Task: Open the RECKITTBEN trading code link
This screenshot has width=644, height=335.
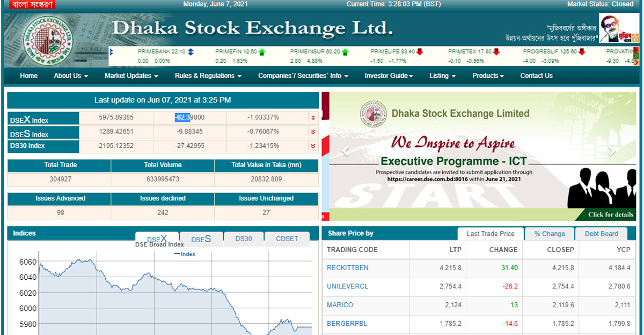Action: [347, 267]
